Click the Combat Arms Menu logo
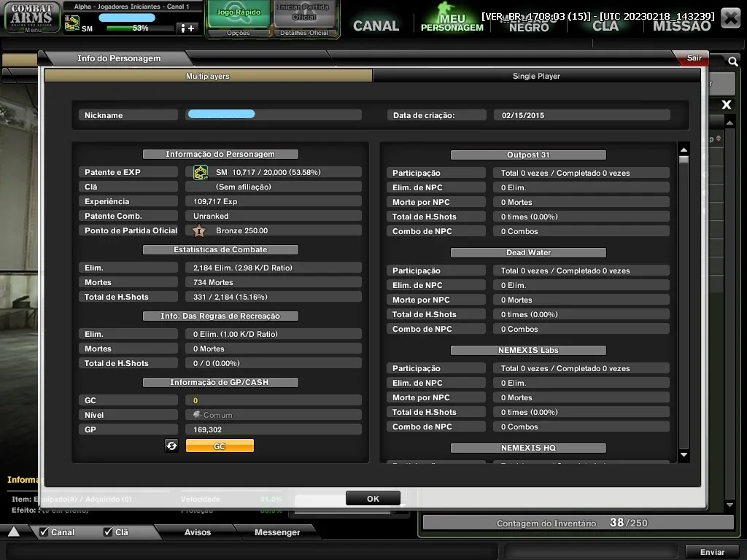This screenshot has width=747, height=560. (x=32, y=17)
